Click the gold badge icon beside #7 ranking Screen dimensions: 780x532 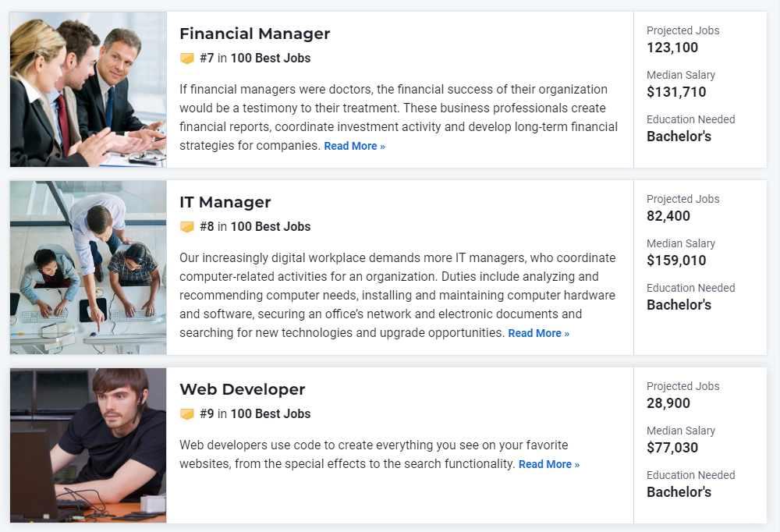pyautogui.click(x=187, y=59)
